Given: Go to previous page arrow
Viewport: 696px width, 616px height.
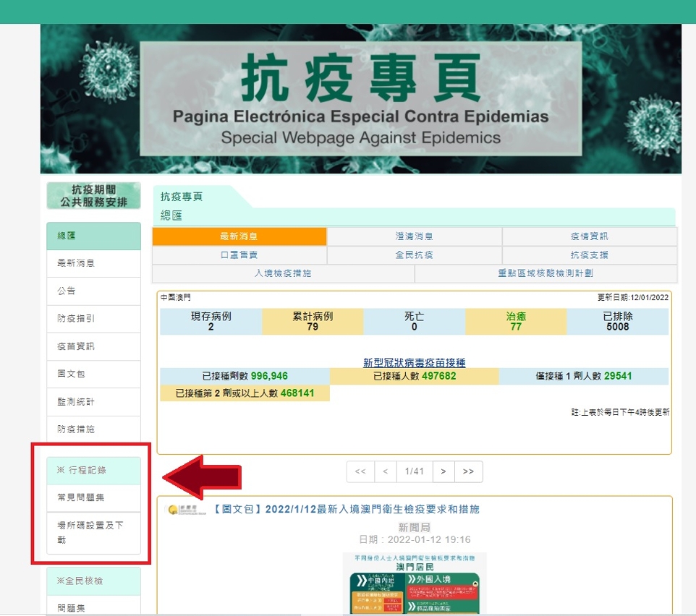Looking at the screenshot, I should (385, 471).
